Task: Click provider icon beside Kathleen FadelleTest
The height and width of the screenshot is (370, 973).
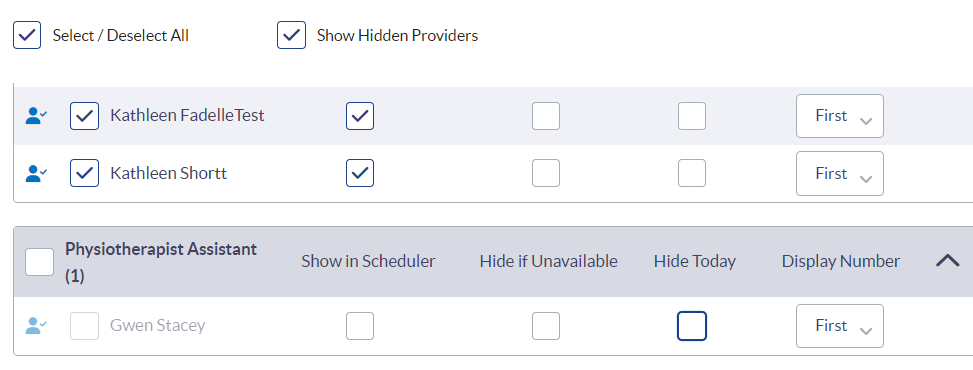Action: (x=36, y=116)
